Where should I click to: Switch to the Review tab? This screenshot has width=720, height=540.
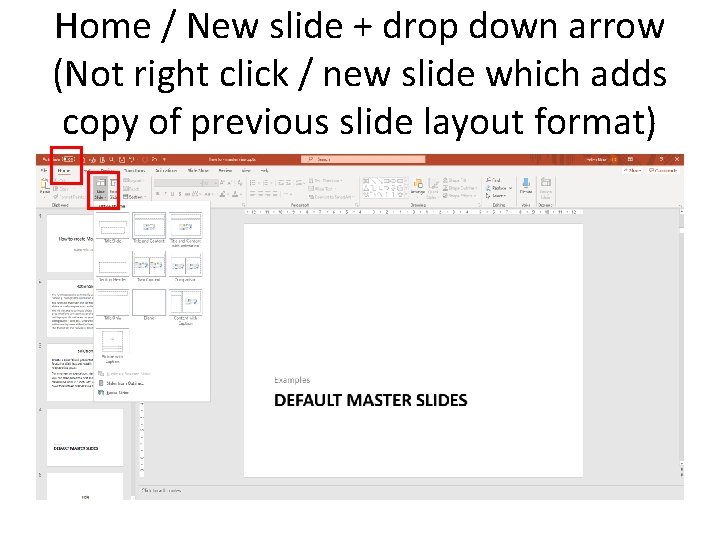225,170
